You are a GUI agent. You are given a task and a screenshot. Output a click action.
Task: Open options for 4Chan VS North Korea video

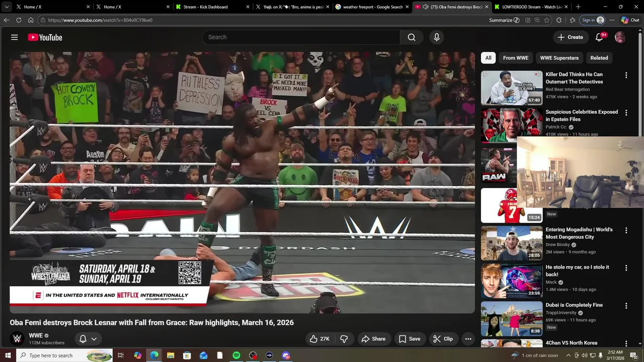click(x=626, y=343)
